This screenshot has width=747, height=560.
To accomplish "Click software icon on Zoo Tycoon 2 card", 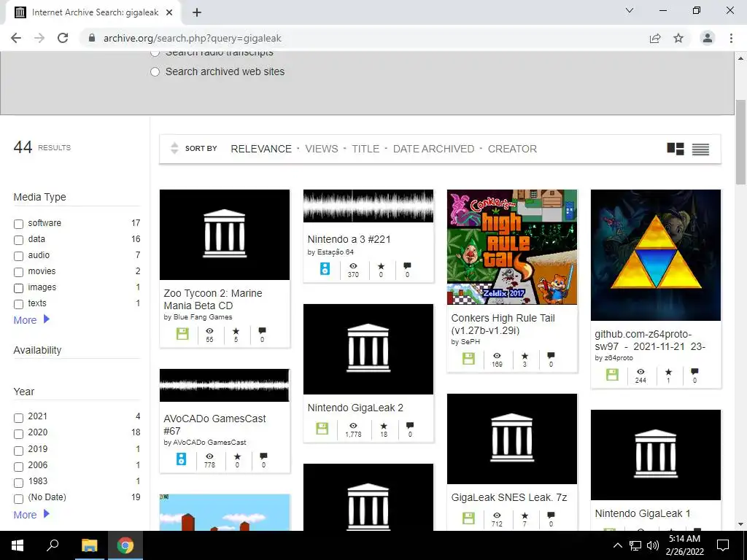I will click(x=182, y=334).
